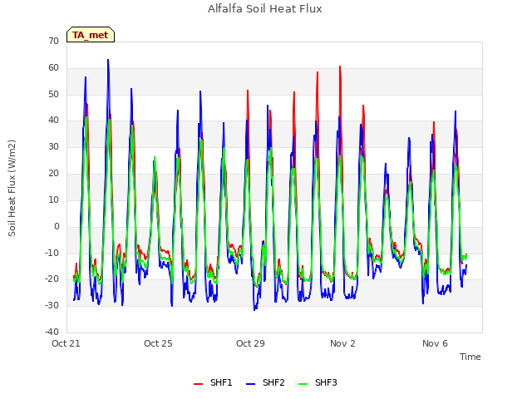Click the tallest blue SHF2 peak above 60

pyautogui.click(x=108, y=60)
